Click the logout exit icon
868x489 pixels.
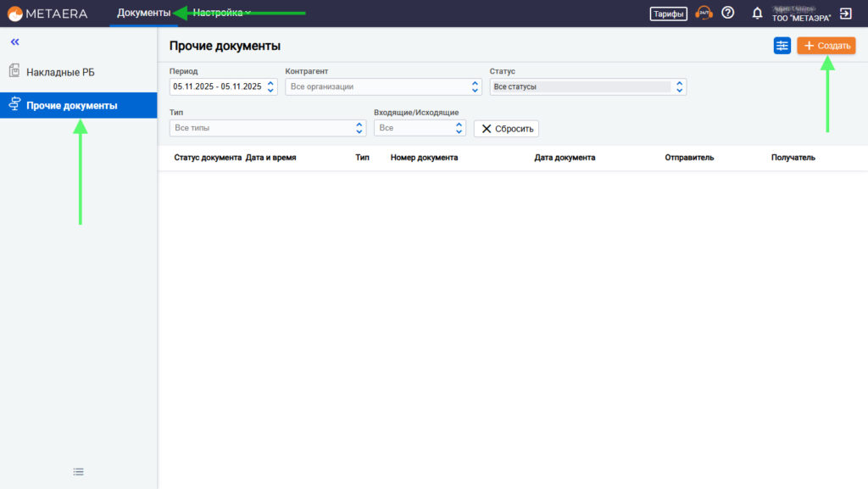click(845, 13)
